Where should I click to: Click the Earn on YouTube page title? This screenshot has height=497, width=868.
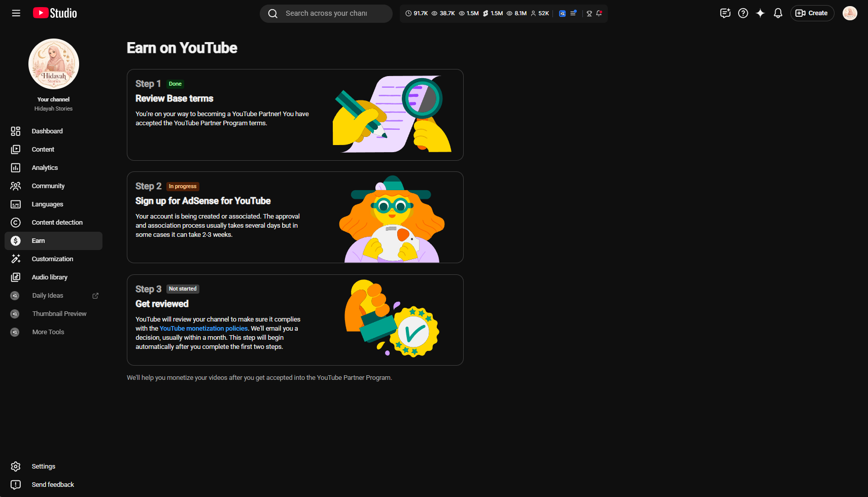pyautogui.click(x=182, y=48)
